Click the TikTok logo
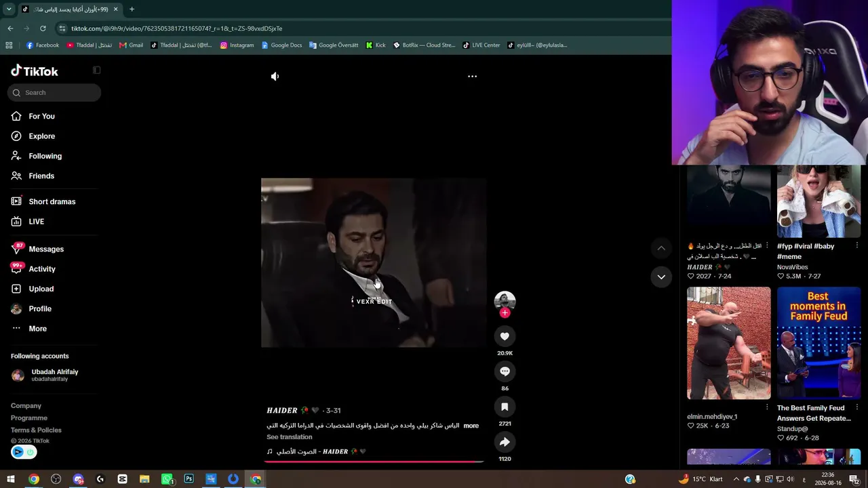This screenshot has height=488, width=868. tap(35, 71)
